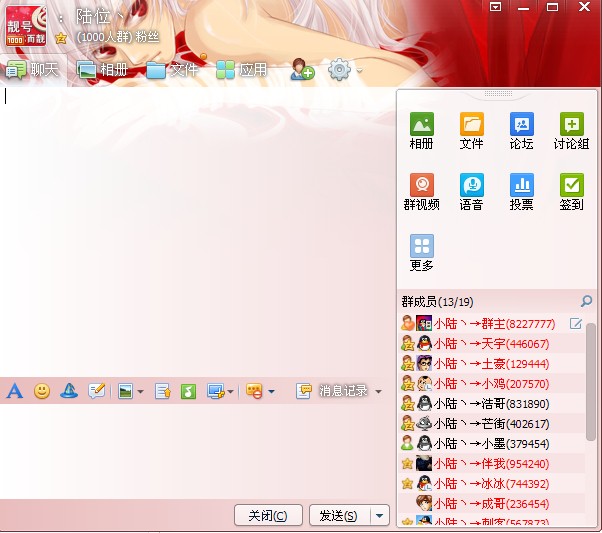Click the 群成员(13/19) header
The height and width of the screenshot is (533, 602).
(x=437, y=302)
